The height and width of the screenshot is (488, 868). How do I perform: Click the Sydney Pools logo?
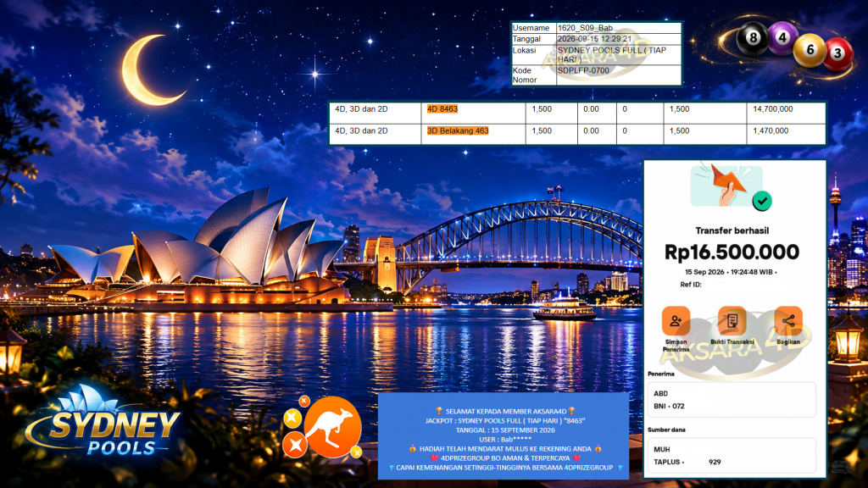(105, 422)
